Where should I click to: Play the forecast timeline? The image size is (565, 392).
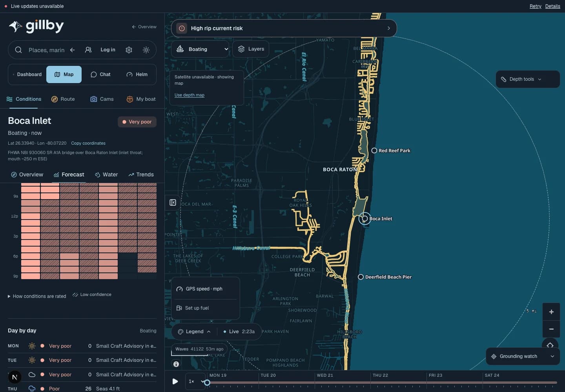pyautogui.click(x=175, y=381)
